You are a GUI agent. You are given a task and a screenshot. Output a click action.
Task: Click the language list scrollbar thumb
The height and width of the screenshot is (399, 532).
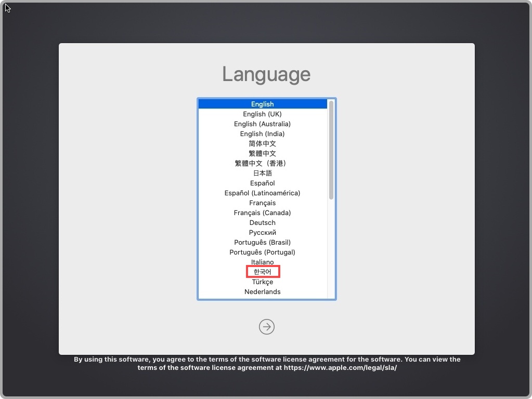point(331,150)
